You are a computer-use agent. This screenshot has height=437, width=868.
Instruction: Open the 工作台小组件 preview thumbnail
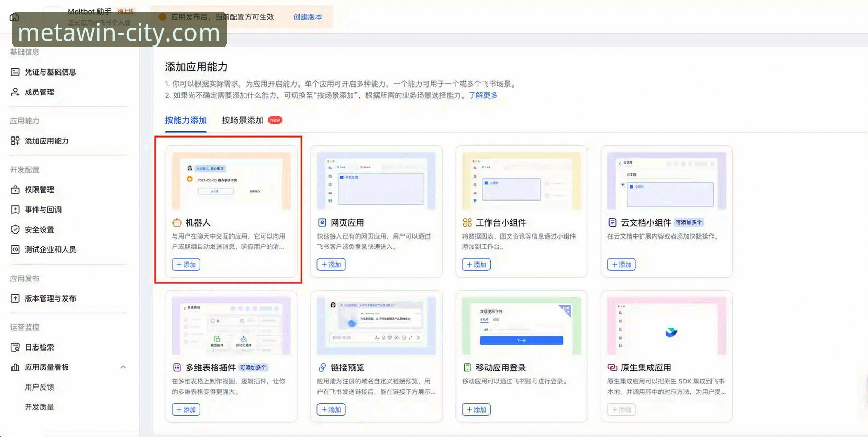point(521,181)
